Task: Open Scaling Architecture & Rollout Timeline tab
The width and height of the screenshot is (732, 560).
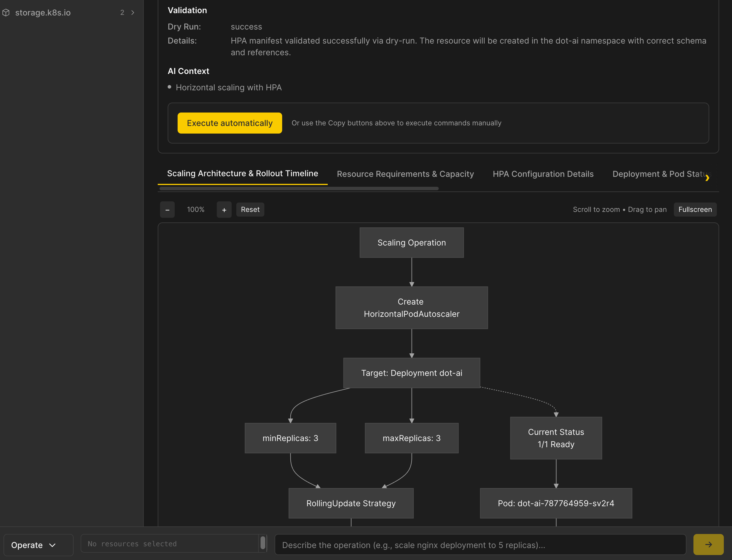Action: [242, 174]
